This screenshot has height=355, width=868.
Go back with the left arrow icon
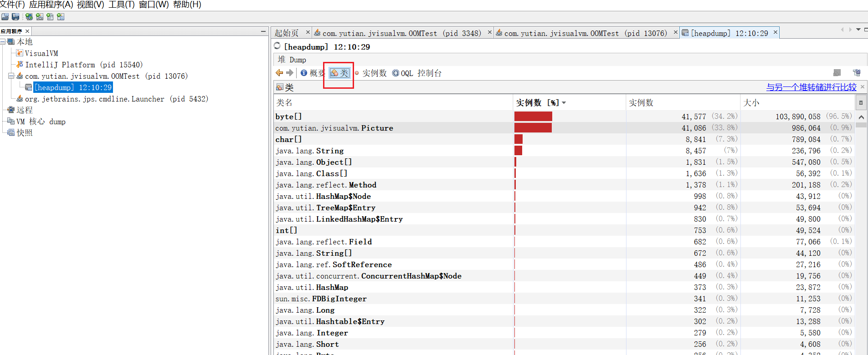coord(279,73)
